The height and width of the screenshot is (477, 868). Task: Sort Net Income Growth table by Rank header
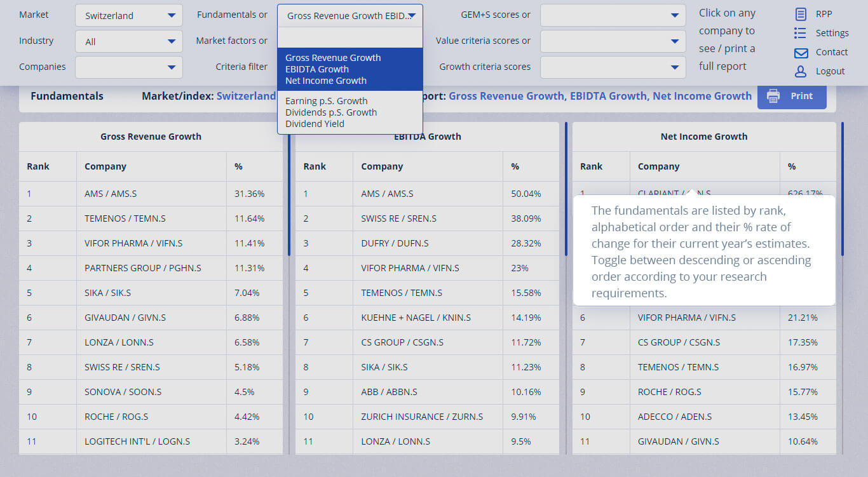[591, 166]
